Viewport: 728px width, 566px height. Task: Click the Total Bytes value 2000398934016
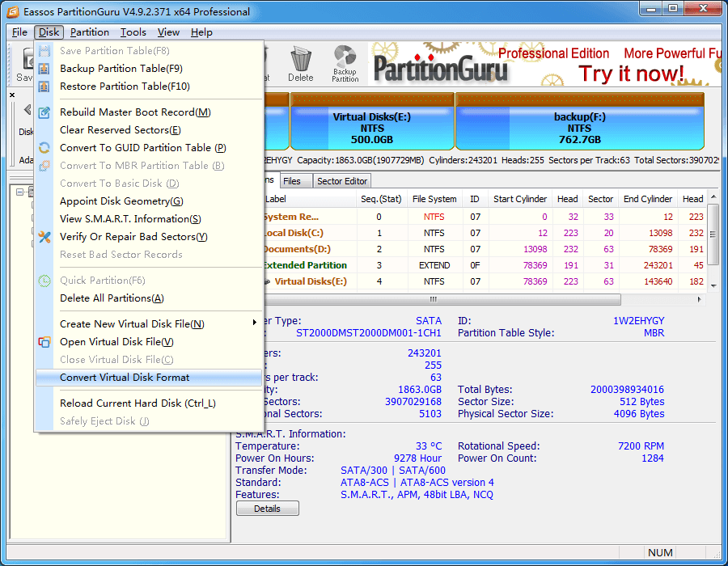click(627, 390)
